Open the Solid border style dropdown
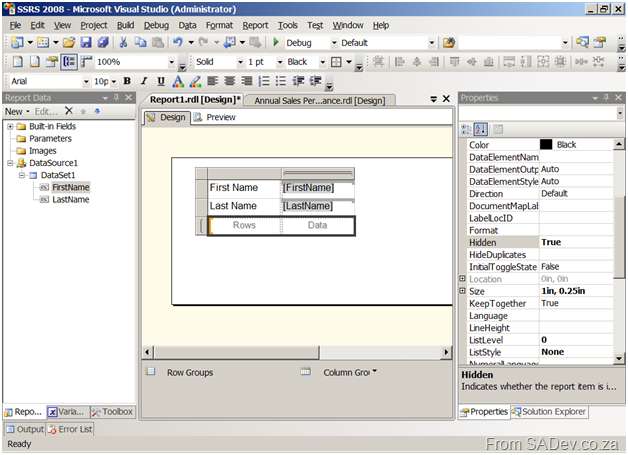 [x=240, y=62]
